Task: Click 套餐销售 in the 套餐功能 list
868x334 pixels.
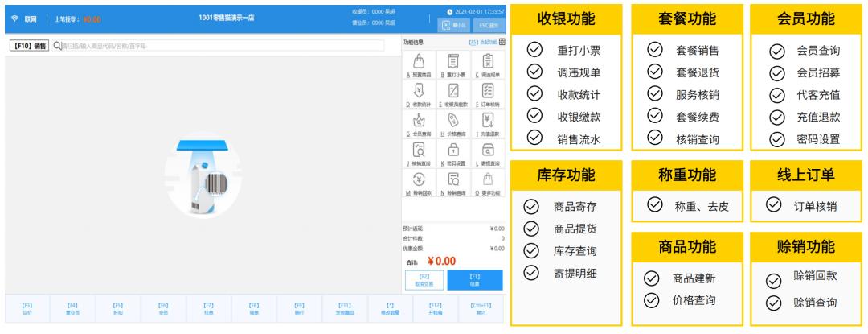Action: (x=698, y=51)
